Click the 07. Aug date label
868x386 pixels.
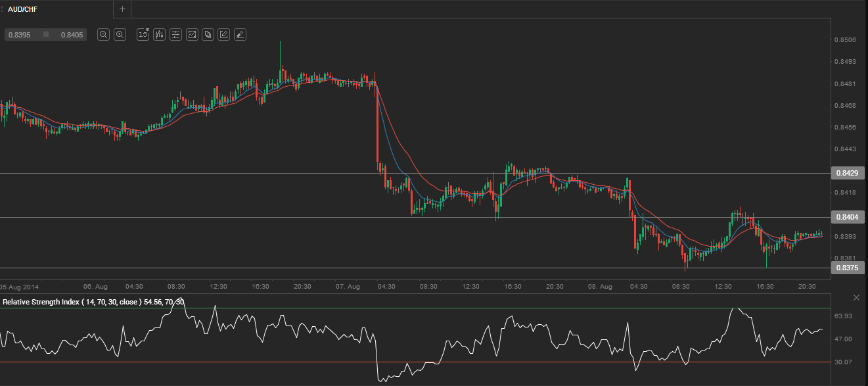[348, 287]
